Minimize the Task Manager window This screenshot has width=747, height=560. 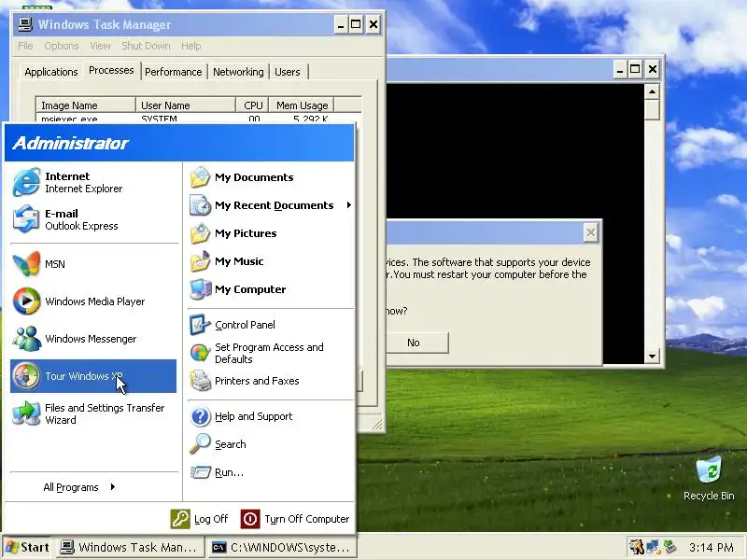(x=340, y=24)
